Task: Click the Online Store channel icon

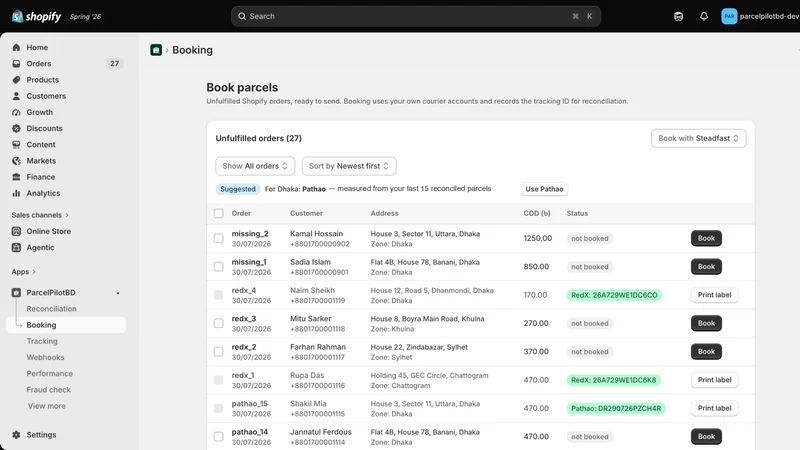Action: coord(16,231)
